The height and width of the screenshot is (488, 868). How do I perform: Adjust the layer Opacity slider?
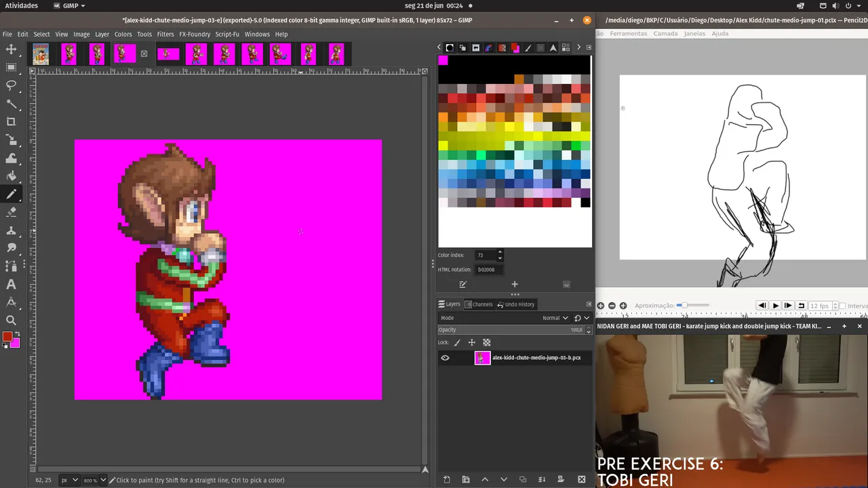pos(511,330)
